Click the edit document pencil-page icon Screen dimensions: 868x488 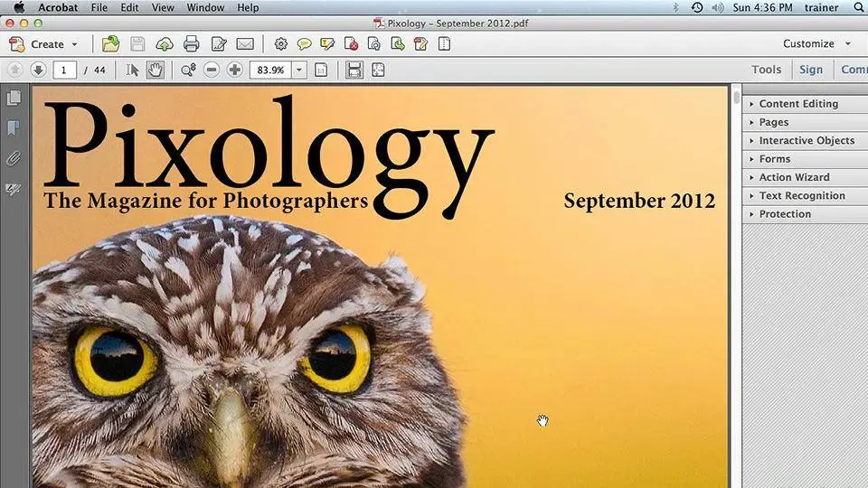pyautogui.click(x=219, y=43)
